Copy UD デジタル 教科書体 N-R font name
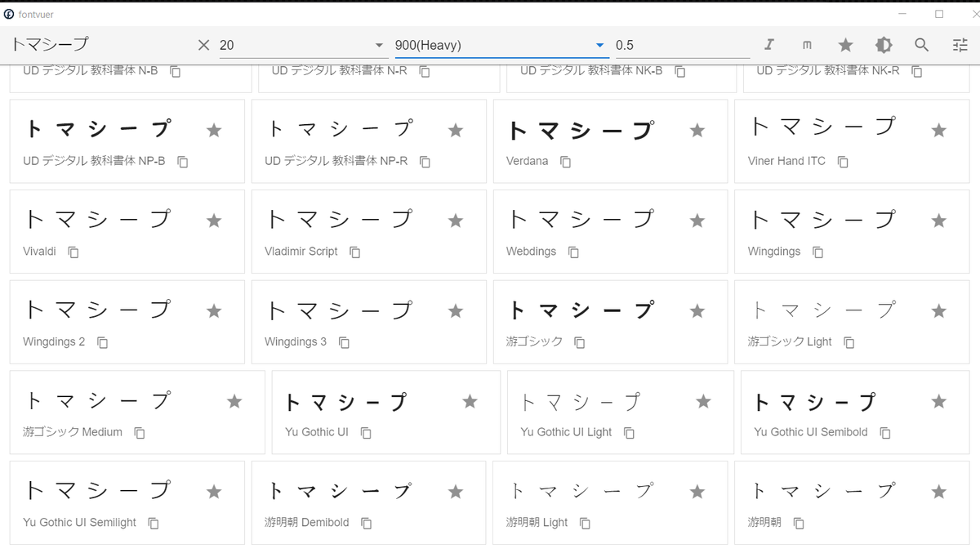Screen dimensions: 980x553 click(x=425, y=72)
